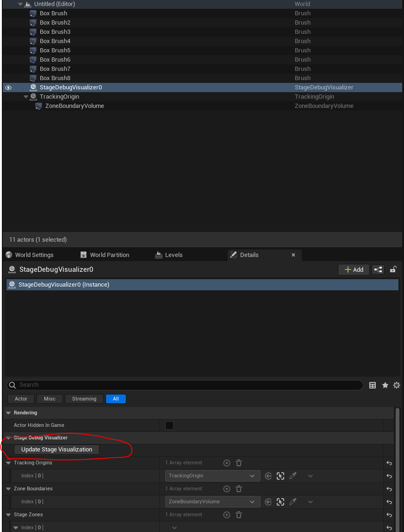Collapse the TrackingOrigin tree item in the outliner
This screenshot has width=404, height=532.
(26, 97)
